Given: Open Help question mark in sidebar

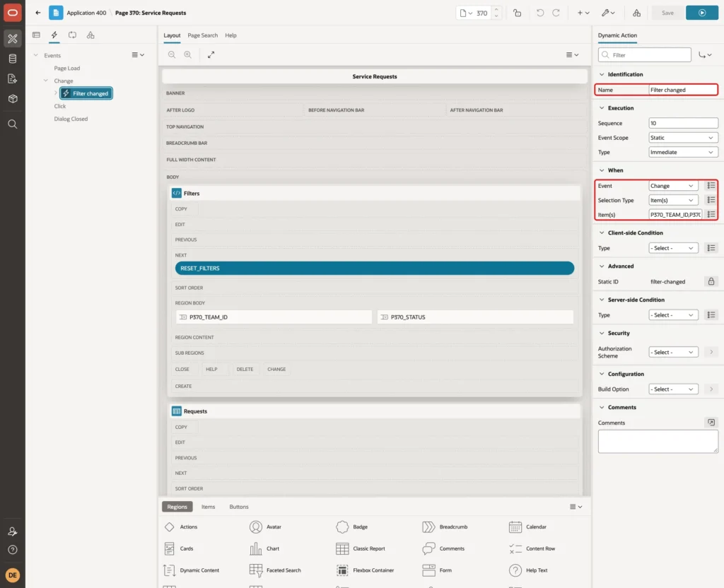Looking at the screenshot, I should (x=13, y=550).
